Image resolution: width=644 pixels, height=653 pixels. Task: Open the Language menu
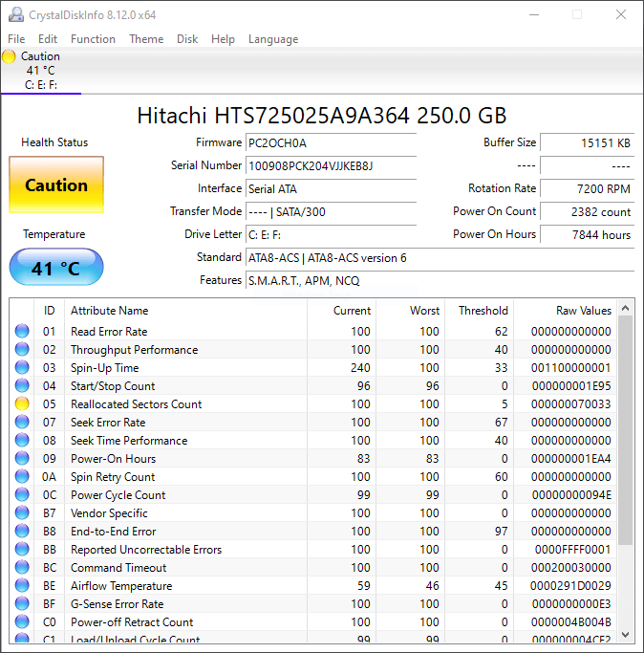coord(273,39)
